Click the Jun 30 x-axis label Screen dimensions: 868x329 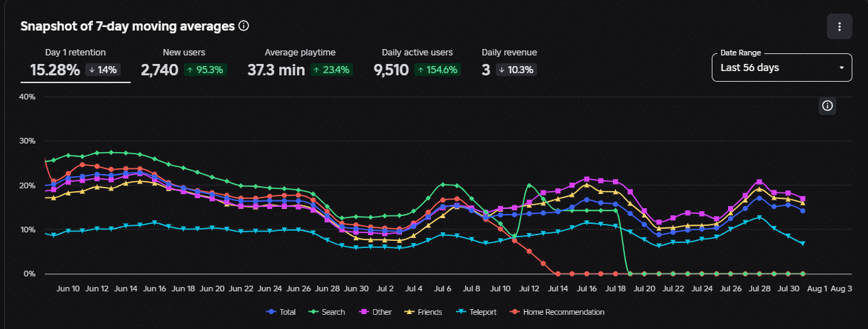(x=356, y=289)
